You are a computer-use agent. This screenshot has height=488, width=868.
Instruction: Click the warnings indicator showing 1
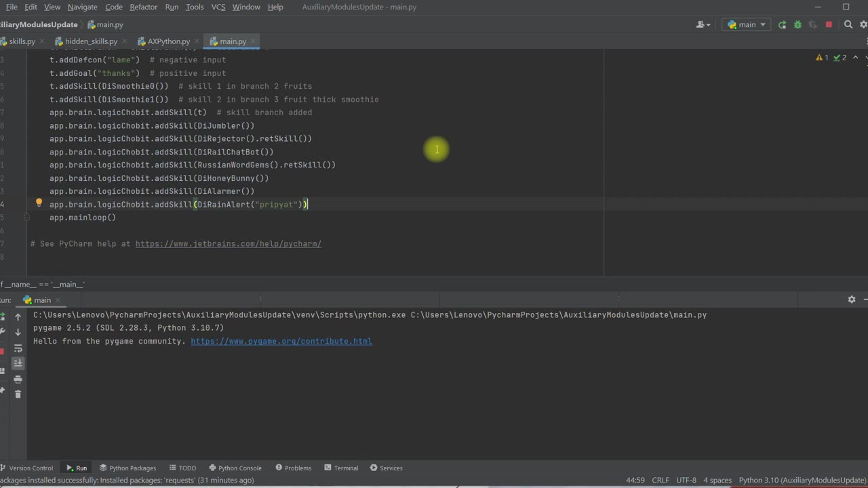823,58
